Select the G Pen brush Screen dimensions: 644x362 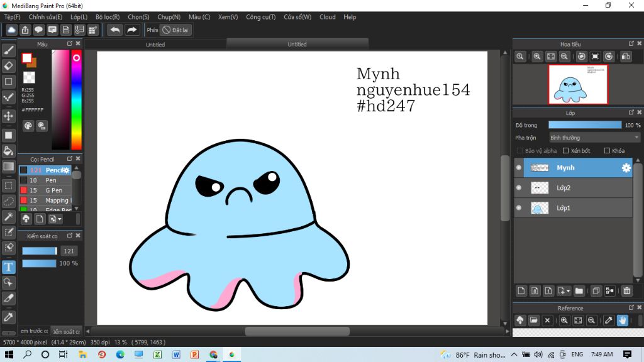(45, 190)
